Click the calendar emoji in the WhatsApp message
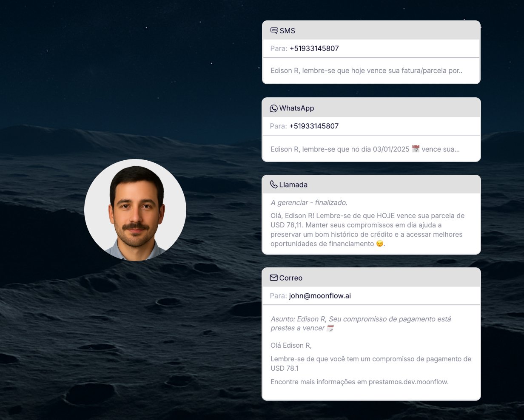The width and height of the screenshot is (524, 420). pos(416,149)
